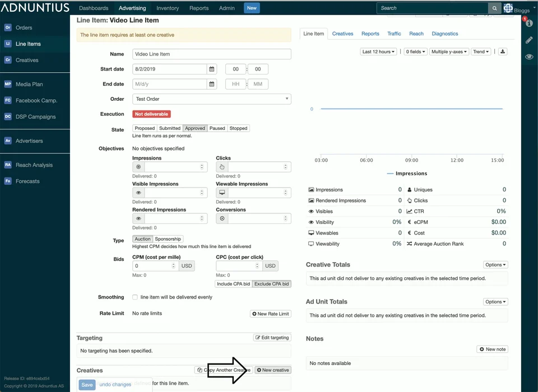Add a New note
538x392 pixels.
(x=493, y=349)
